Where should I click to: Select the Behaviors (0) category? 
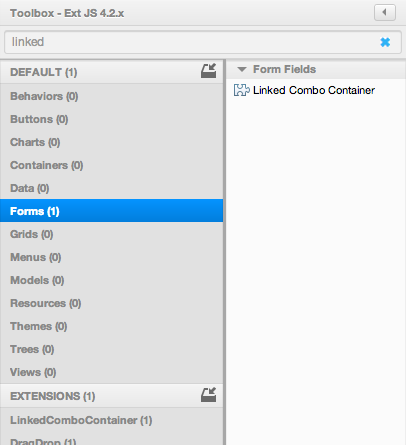111,96
